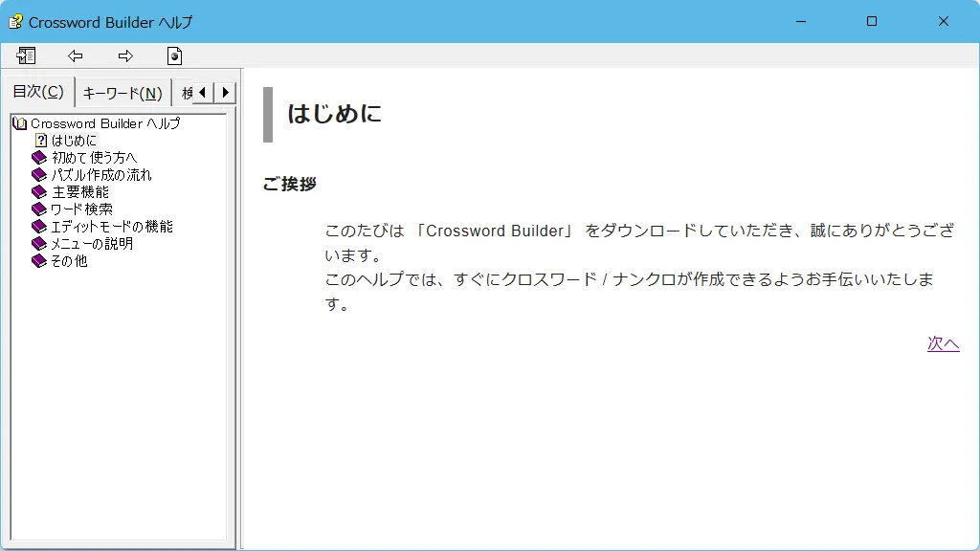980x551 pixels.
Task: Click the ご挨拶 subheading
Action: (x=289, y=184)
